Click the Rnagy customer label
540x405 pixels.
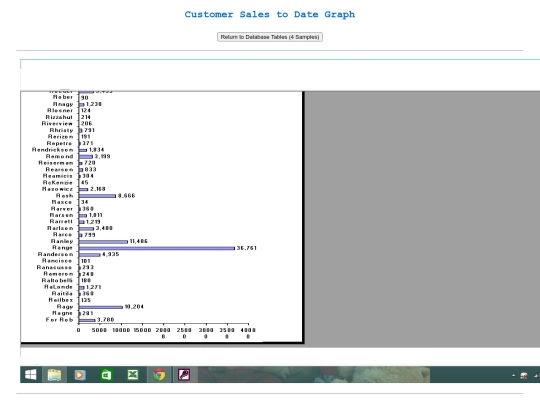tap(63, 104)
